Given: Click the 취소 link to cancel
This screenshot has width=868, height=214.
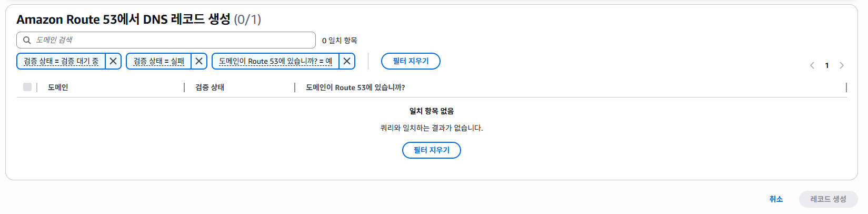Looking at the screenshot, I should click(x=776, y=199).
